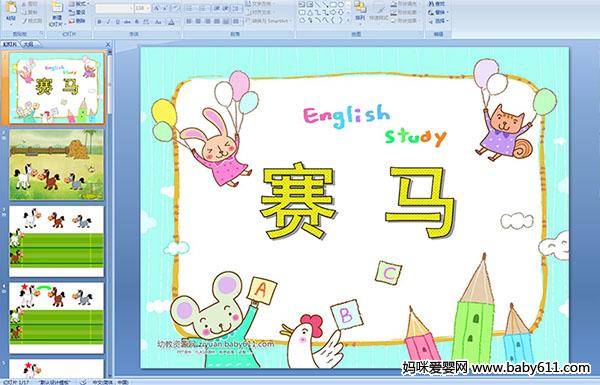Toggle Underline formatting
The height and width of the screenshot is (385, 600).
coord(117,22)
